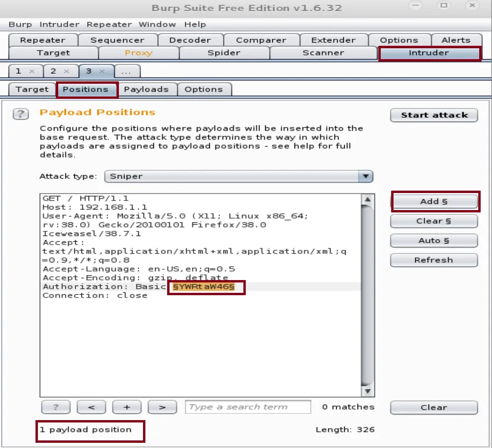Open the Help menu
Image resolution: width=492 pixels, height=448 pixels.
(195, 25)
